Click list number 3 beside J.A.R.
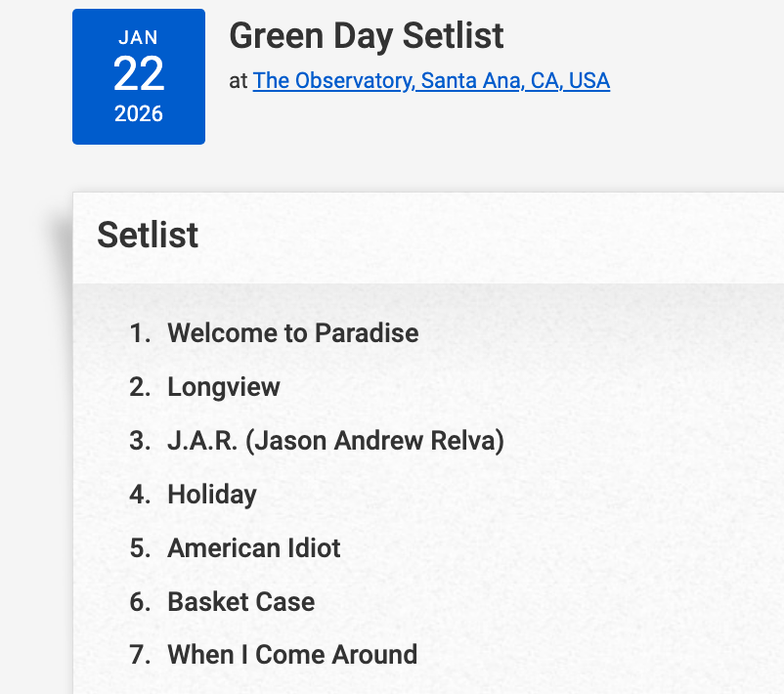Screen dimensions: 784x694 click(140, 441)
